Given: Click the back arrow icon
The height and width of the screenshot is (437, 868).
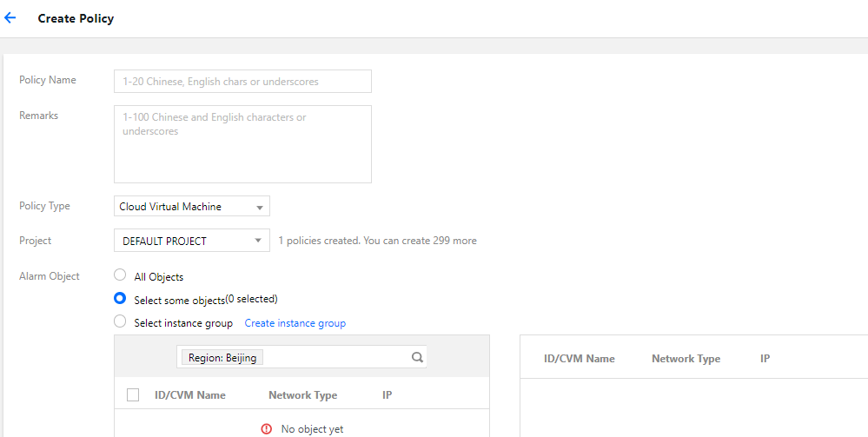Looking at the screenshot, I should [10, 17].
